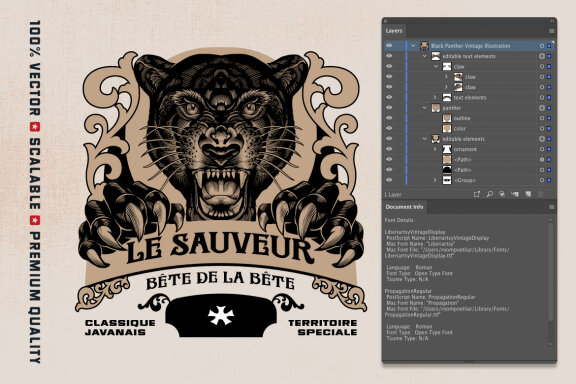Click the editable elements layer name

pos(463,139)
